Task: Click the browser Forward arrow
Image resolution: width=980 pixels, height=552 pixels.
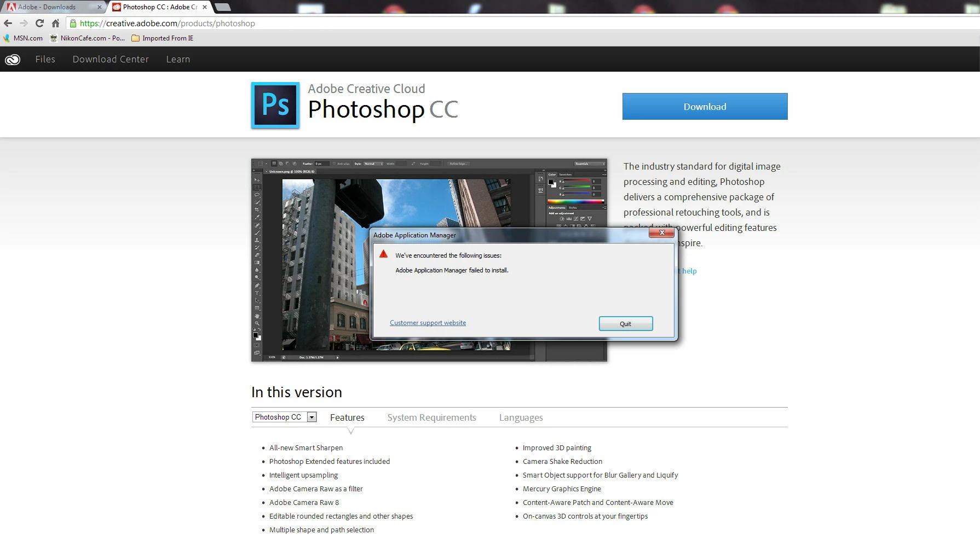Action: 24,24
